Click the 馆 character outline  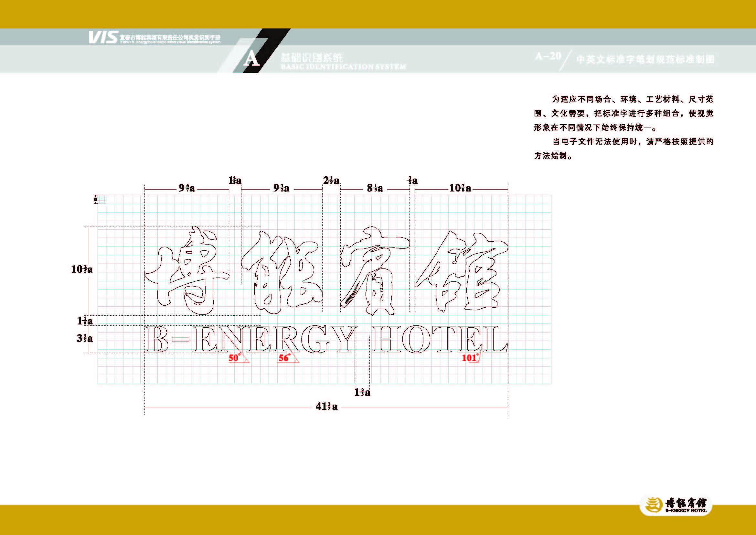461,271
